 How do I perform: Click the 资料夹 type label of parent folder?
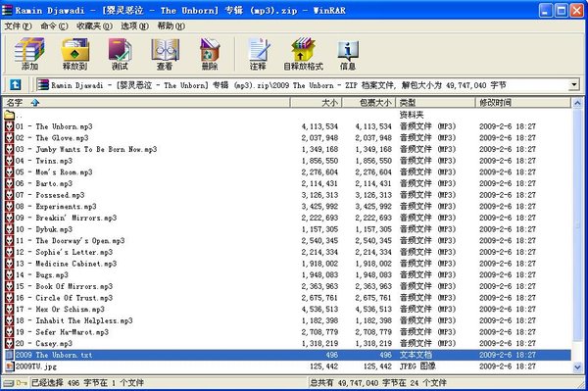point(412,115)
